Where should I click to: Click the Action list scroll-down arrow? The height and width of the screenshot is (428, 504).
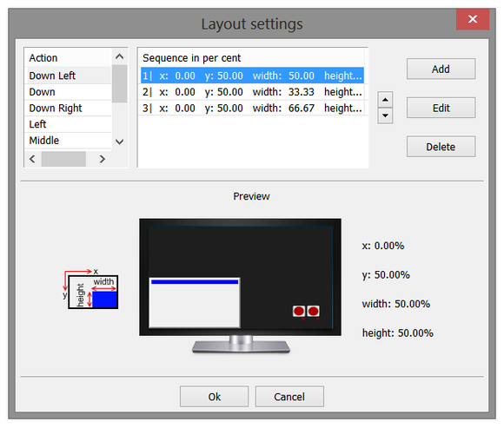pos(120,142)
